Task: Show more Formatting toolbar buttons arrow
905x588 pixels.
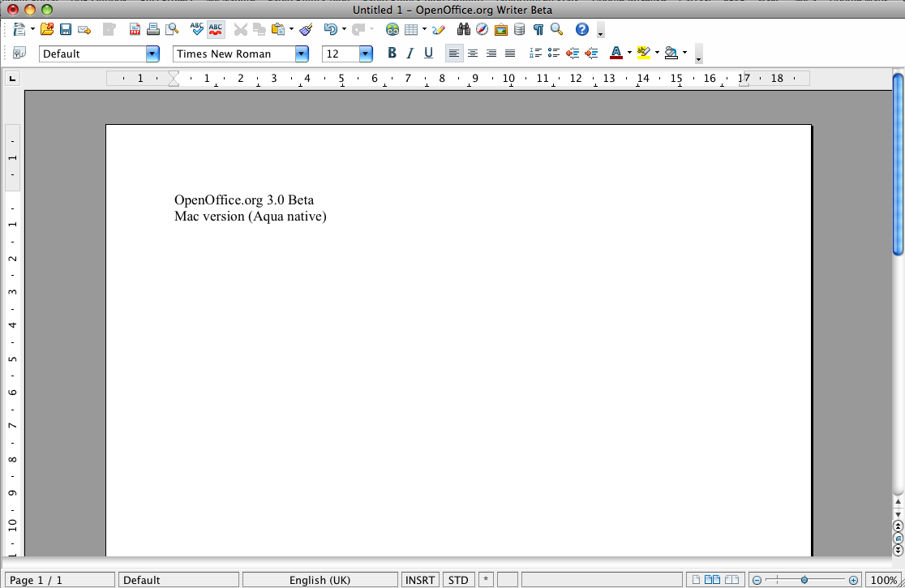Action: 698,54
